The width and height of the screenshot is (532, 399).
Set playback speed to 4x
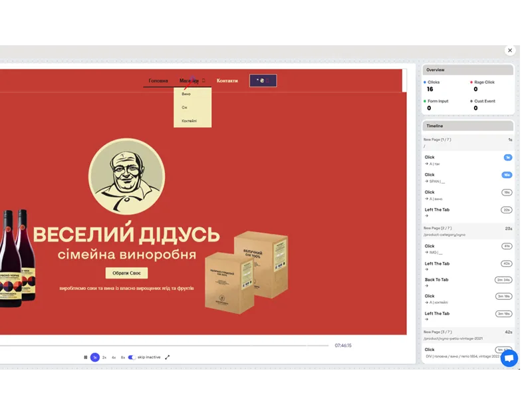pyautogui.click(x=114, y=357)
